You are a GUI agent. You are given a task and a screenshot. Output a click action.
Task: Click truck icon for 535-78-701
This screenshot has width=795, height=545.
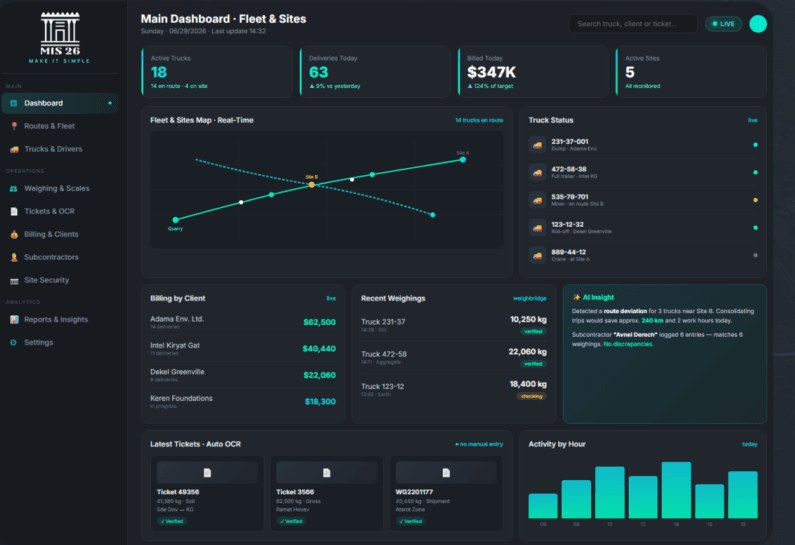click(537, 200)
